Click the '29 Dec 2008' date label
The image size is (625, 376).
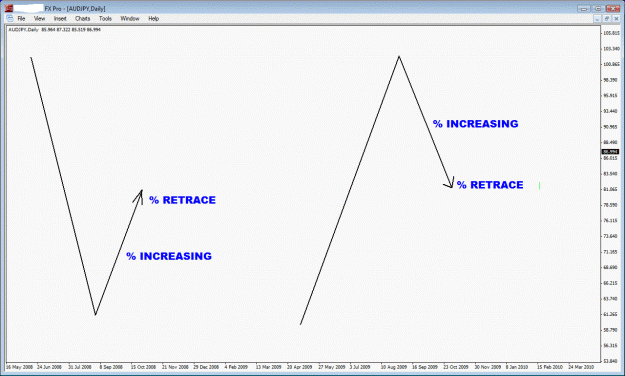pyautogui.click(x=206, y=367)
